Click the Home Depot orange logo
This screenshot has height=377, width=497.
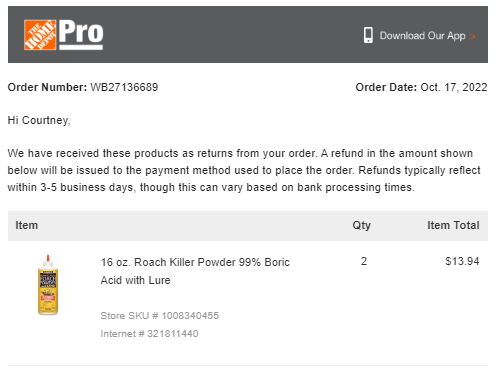coord(40,35)
